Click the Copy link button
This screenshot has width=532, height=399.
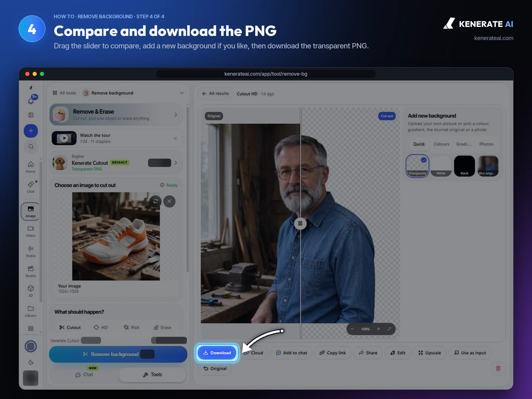click(x=333, y=353)
